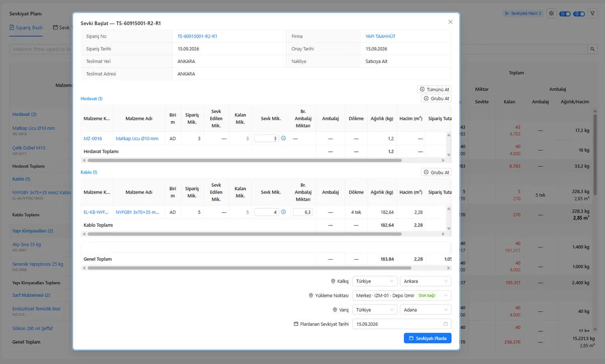Image resolution: width=605 pixels, height=364 pixels.
Task: Open the Kalkış city dropdown showing Ankara
Action: coord(425,281)
